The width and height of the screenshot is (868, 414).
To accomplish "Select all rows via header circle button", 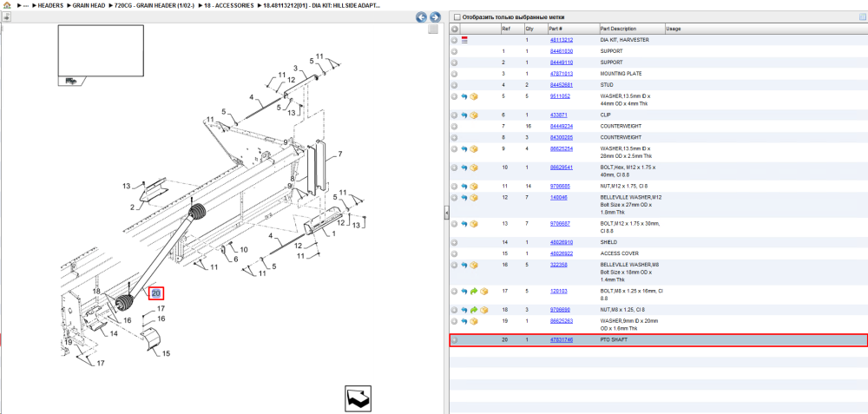I will 454,29.
